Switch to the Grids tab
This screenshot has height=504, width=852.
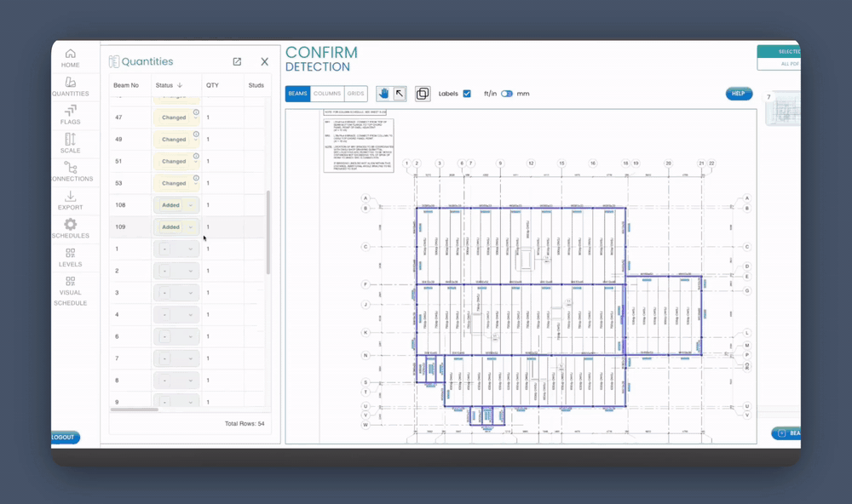(x=355, y=94)
